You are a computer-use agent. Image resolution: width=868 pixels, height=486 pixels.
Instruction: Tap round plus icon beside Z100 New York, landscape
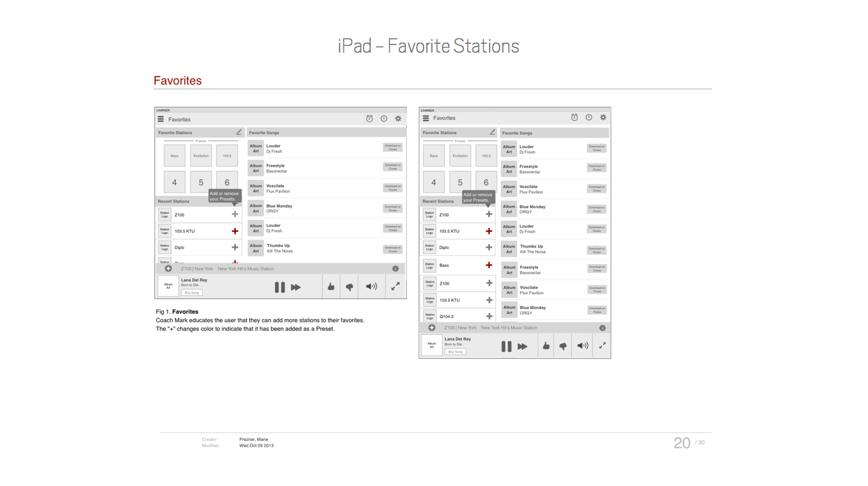click(168, 268)
